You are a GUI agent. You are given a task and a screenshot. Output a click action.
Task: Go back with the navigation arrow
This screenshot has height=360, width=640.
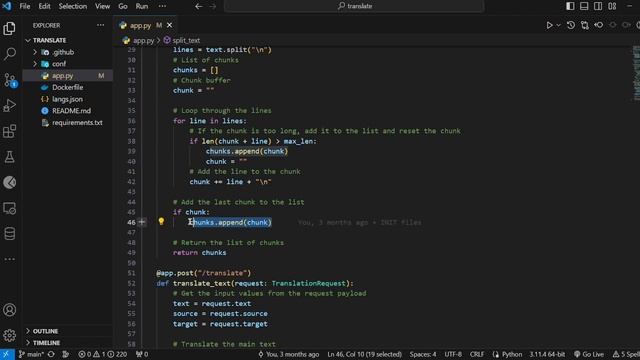pos(199,6)
